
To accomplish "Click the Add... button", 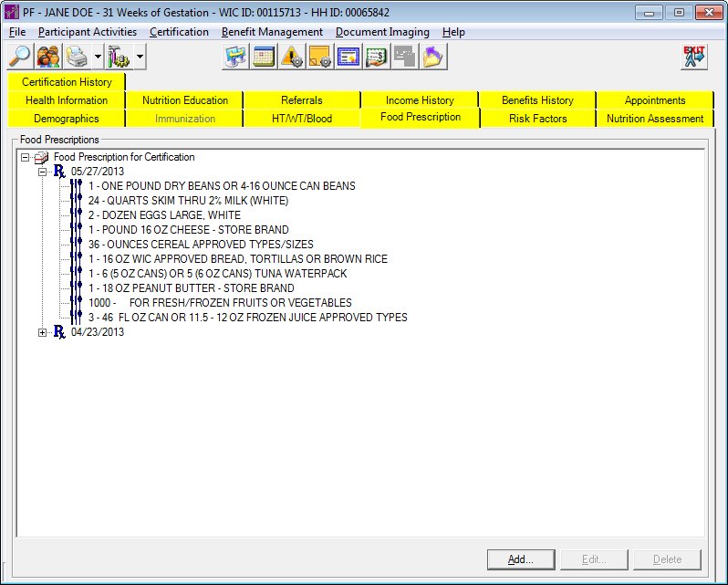I will [520, 559].
